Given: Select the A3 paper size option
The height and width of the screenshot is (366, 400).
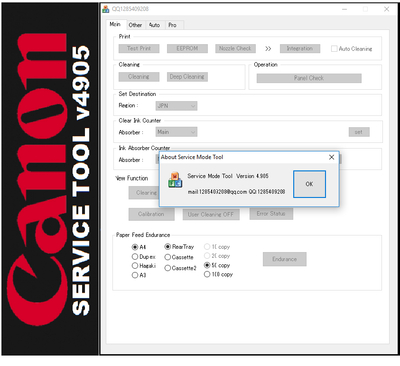Looking at the screenshot, I should coord(135,275).
